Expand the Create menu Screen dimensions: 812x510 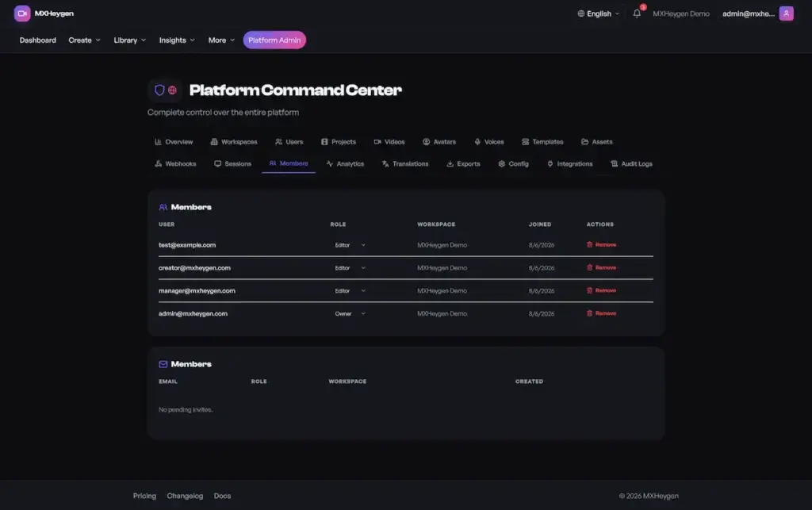coord(84,40)
